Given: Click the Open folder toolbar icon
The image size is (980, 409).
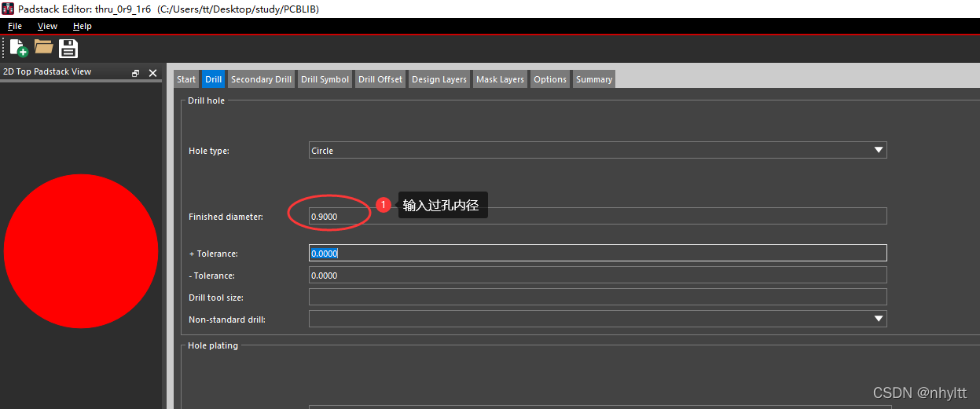Looking at the screenshot, I should point(43,48).
